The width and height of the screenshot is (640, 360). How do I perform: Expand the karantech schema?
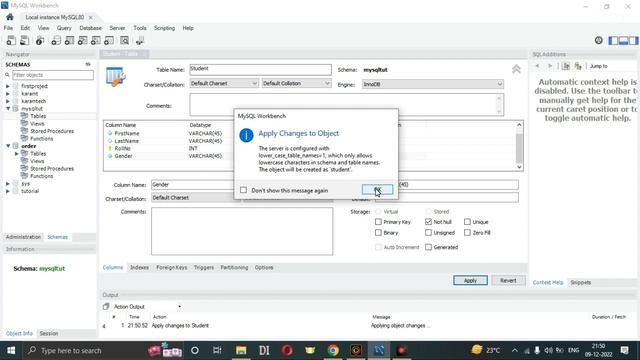[x=8, y=101]
